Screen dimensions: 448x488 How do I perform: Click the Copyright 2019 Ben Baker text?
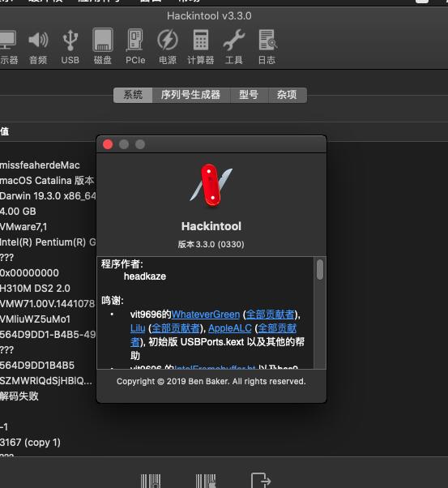(x=211, y=381)
